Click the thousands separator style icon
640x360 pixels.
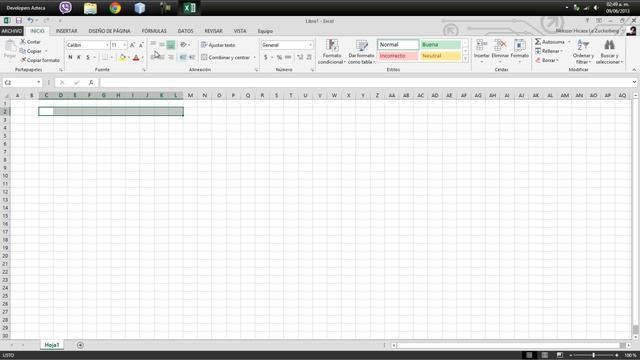[x=288, y=58]
